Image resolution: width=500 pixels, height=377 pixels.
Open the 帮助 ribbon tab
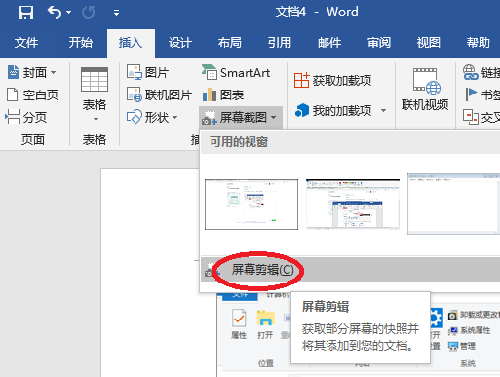478,43
